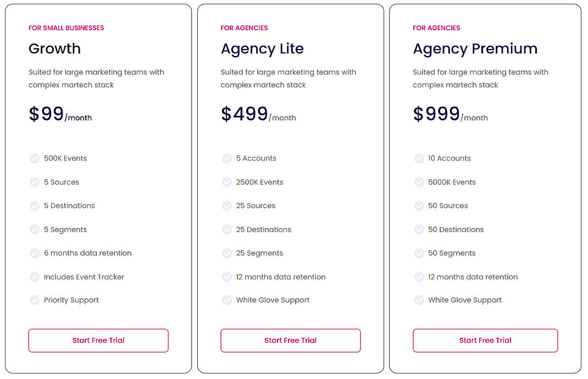Image resolution: width=588 pixels, height=379 pixels.
Task: Click Start Free Trial under Agency Premium
Action: (x=485, y=340)
